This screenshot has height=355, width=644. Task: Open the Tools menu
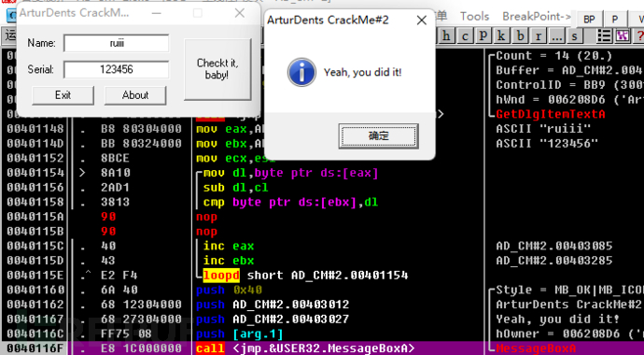point(474,17)
